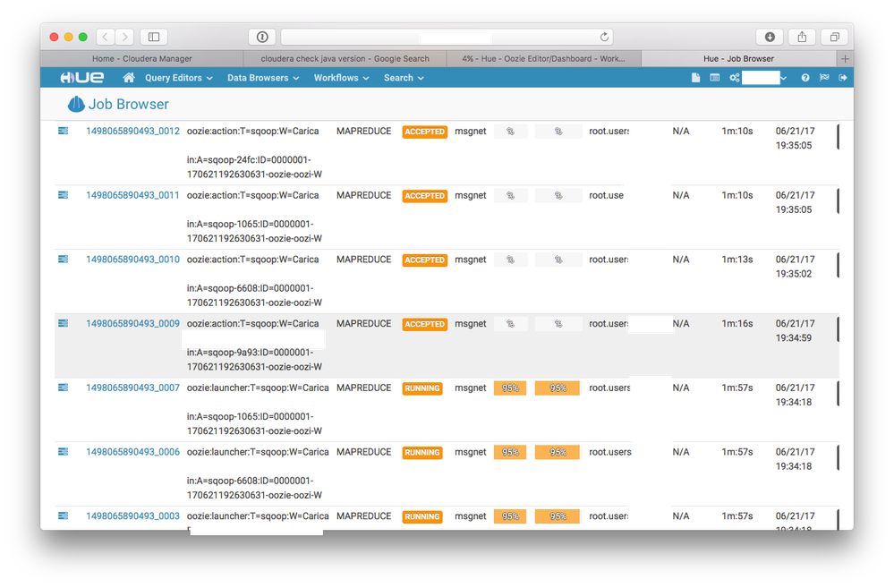Screen dimensions: 894x588
Task: Click the logs icon for job 0009
Action: (x=64, y=323)
